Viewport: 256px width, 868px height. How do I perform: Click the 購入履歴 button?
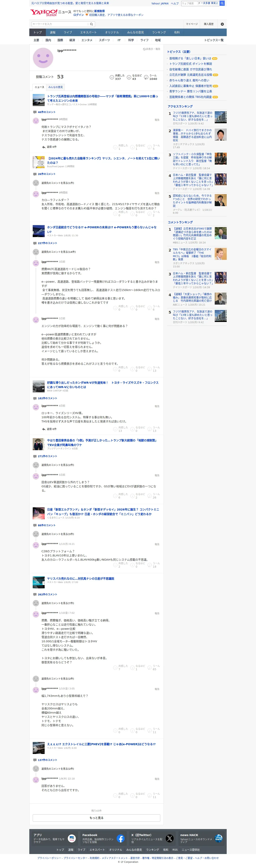[x=209, y=24]
